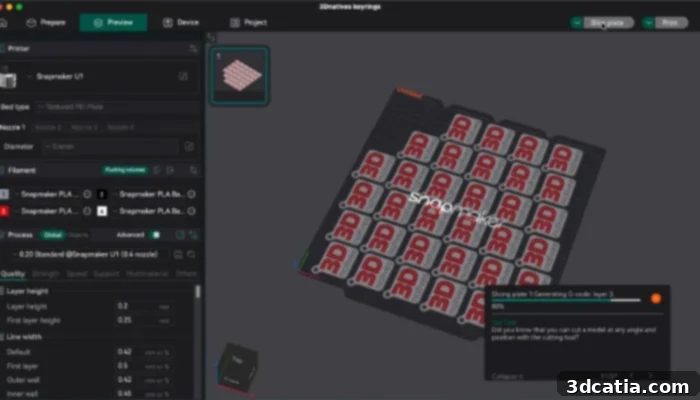This screenshot has height=400, width=700.
Task: Open the Snapmaker U1 printer dropdown
Action: [103, 77]
